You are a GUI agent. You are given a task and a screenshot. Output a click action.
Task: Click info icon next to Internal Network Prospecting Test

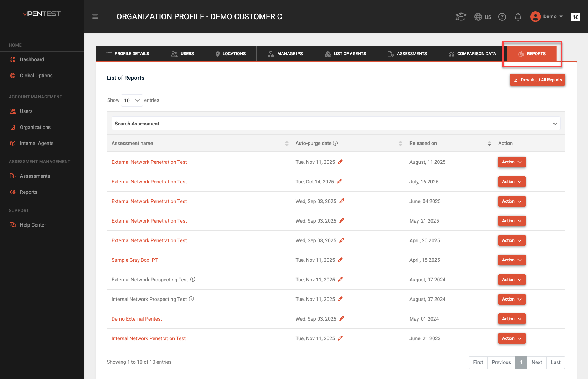pyautogui.click(x=191, y=299)
